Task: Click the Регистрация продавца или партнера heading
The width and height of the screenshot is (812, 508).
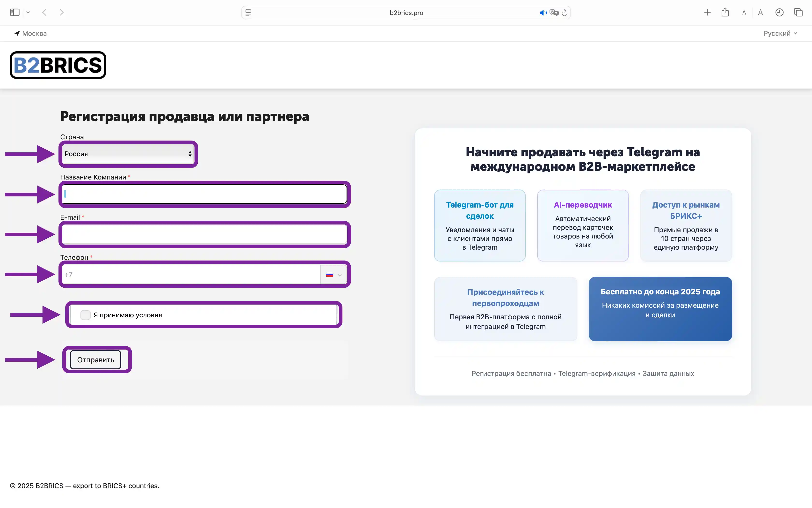Action: [x=185, y=117]
